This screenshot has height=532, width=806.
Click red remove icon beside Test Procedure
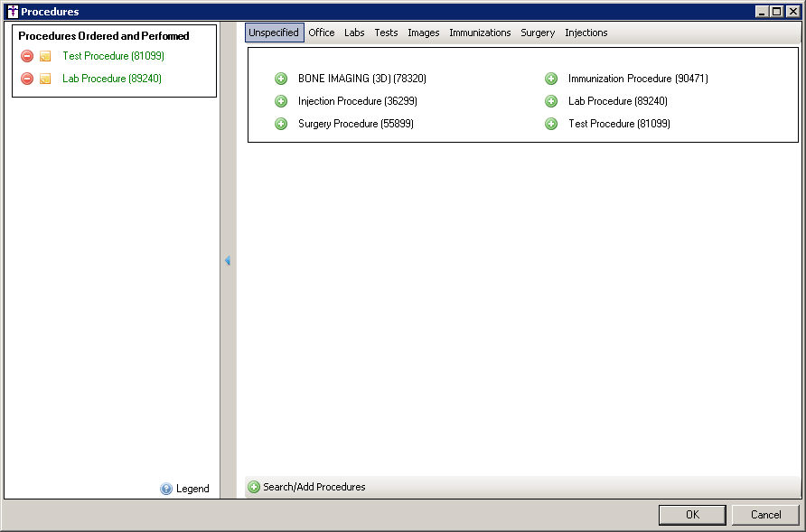coord(27,56)
